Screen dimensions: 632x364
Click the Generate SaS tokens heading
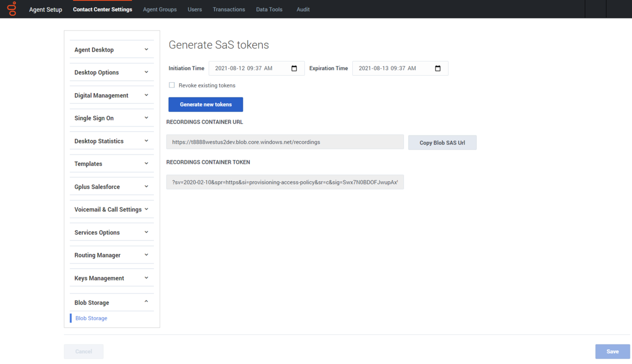pyautogui.click(x=219, y=45)
